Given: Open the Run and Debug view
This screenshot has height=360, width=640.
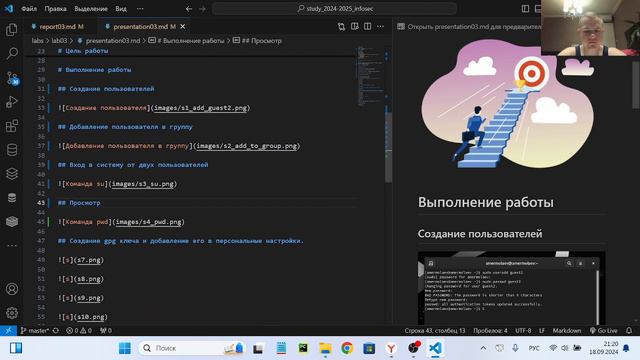Looking at the screenshot, I should coord(12,102).
